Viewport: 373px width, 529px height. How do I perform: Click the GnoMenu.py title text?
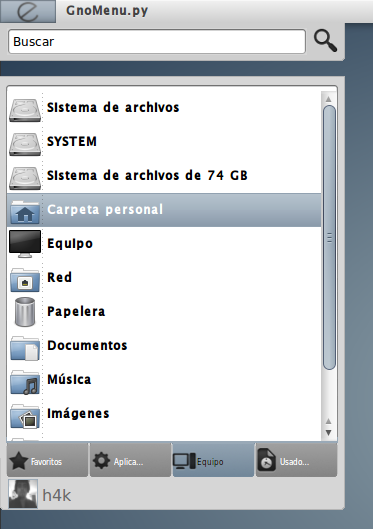(107, 11)
